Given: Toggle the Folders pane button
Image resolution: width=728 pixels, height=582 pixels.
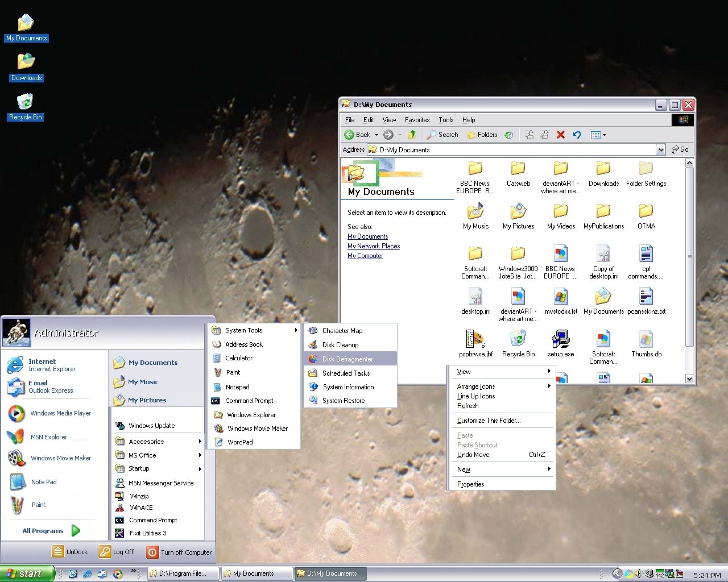Looking at the screenshot, I should pos(482,135).
